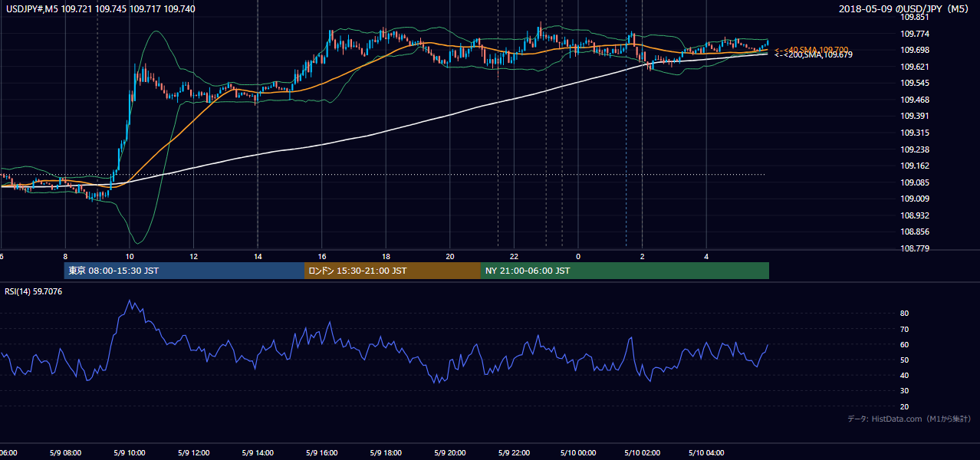Click price axis label 108.856

point(915,232)
